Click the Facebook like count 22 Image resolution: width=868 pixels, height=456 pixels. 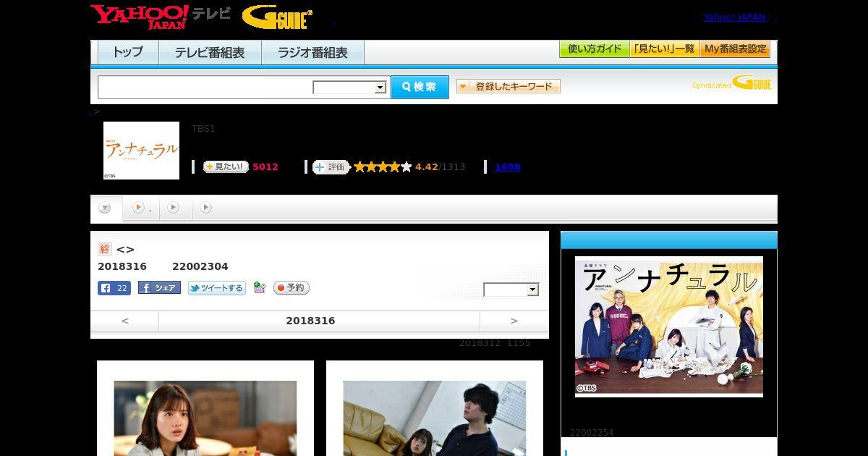coord(114,288)
